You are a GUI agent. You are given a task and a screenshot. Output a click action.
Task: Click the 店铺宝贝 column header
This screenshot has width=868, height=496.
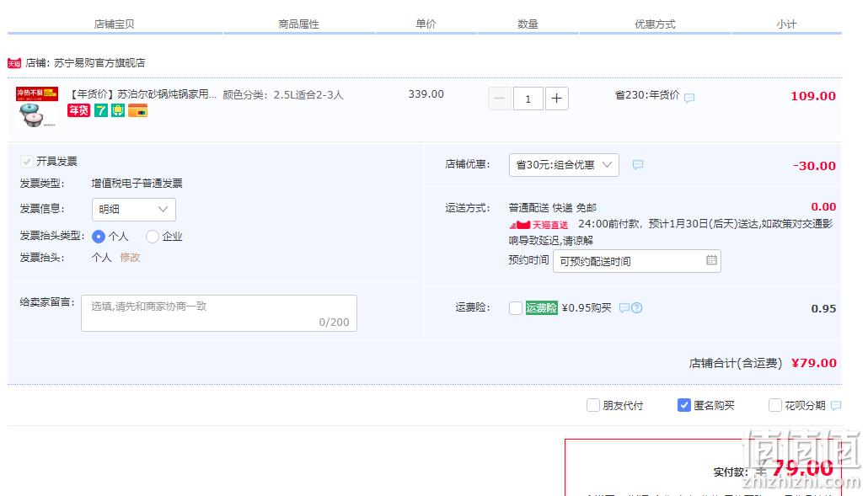114,24
